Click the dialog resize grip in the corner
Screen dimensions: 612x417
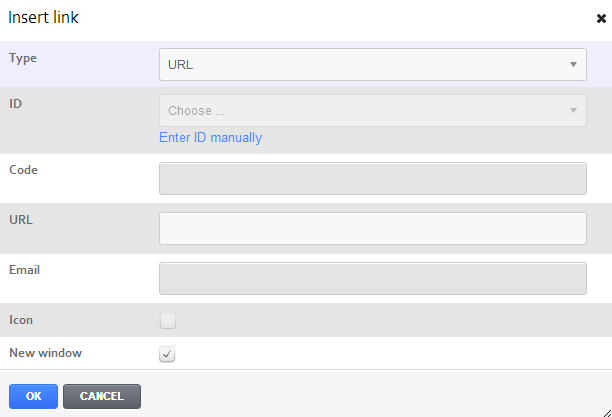click(607, 413)
